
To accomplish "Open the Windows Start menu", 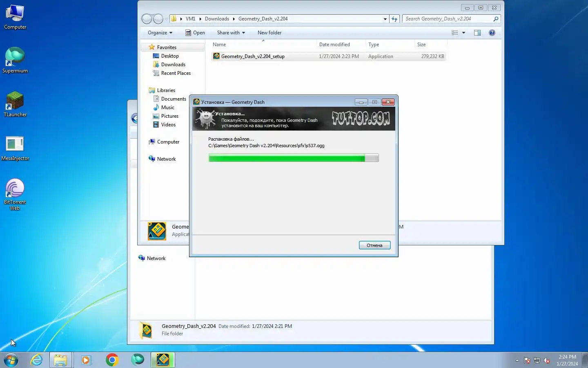I will [x=11, y=360].
